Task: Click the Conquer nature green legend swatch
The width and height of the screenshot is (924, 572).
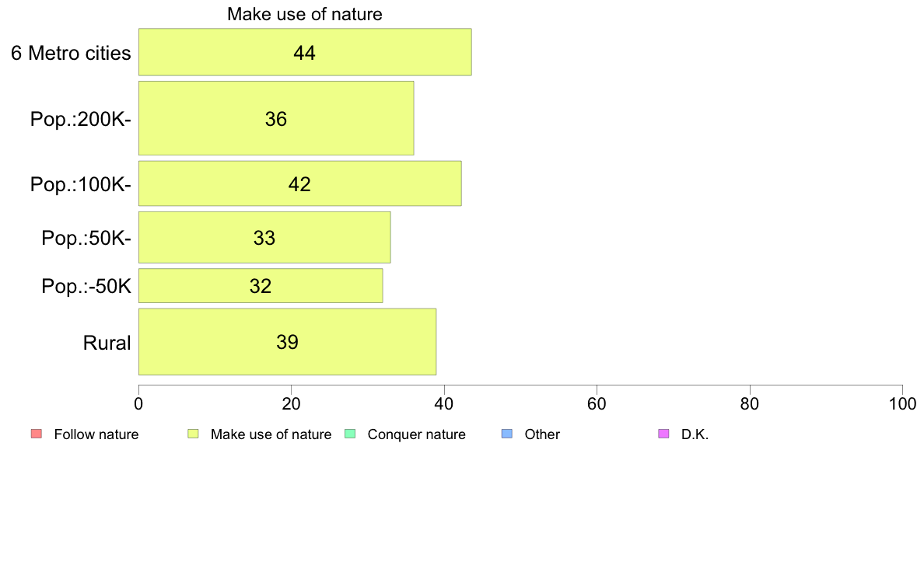Action: coord(350,434)
